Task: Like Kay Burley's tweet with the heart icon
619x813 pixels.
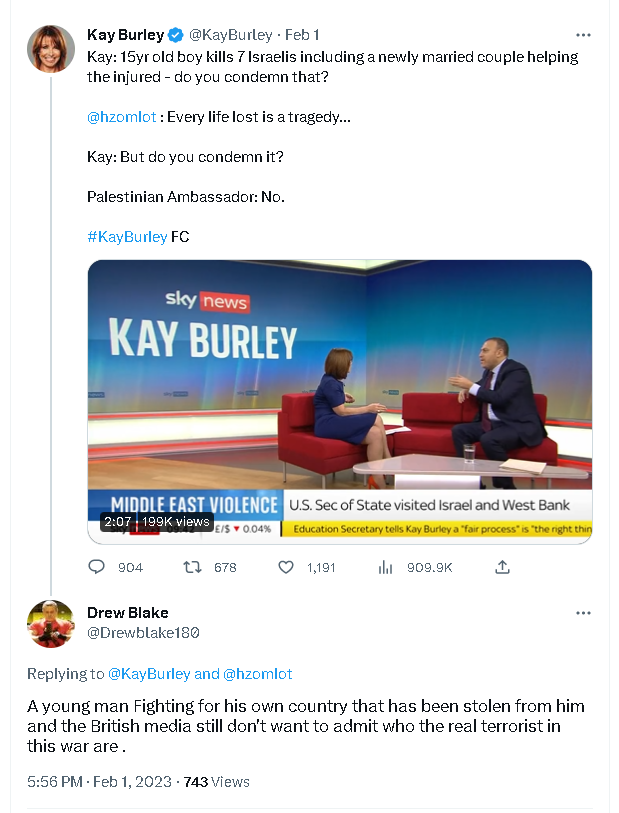Action: point(286,567)
